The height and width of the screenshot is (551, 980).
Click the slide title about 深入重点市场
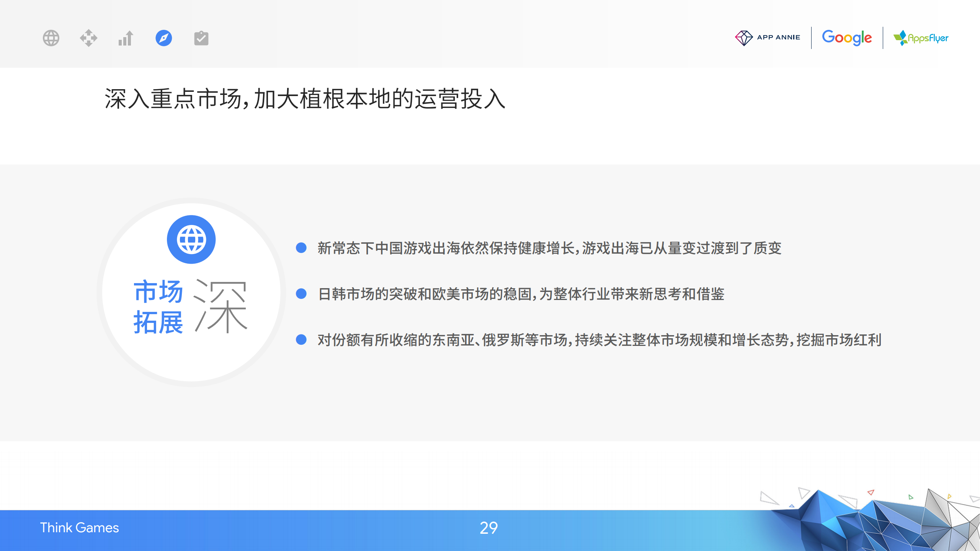coord(305,99)
